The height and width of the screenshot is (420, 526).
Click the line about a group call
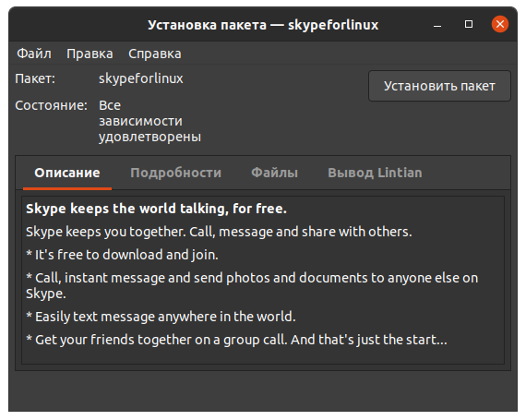click(236, 340)
